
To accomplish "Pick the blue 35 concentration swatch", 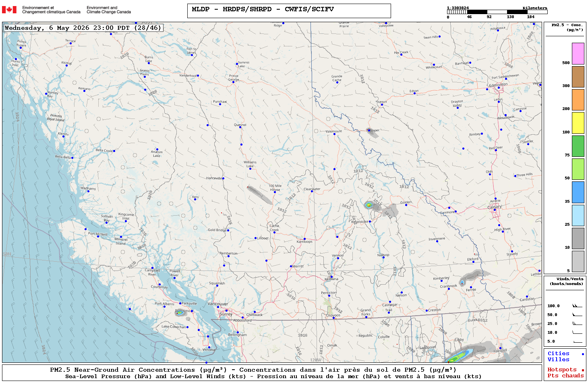I will pyautogui.click(x=578, y=192).
